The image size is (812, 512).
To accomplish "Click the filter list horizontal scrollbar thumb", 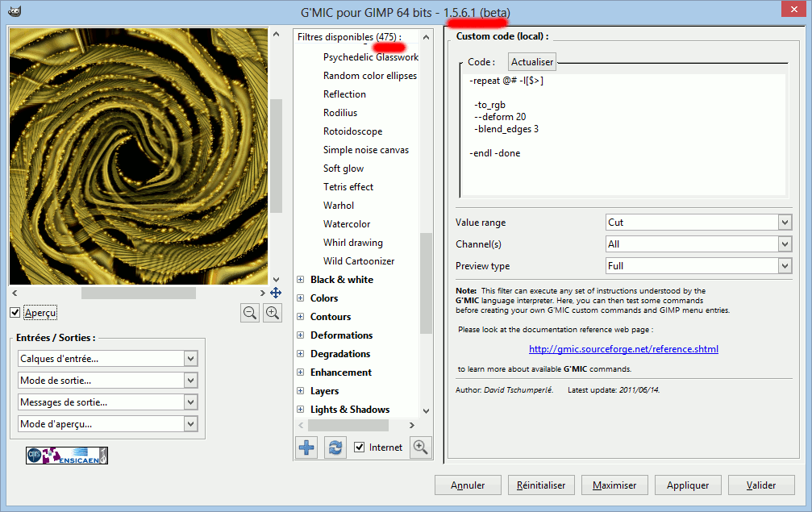I will pyautogui.click(x=348, y=425).
